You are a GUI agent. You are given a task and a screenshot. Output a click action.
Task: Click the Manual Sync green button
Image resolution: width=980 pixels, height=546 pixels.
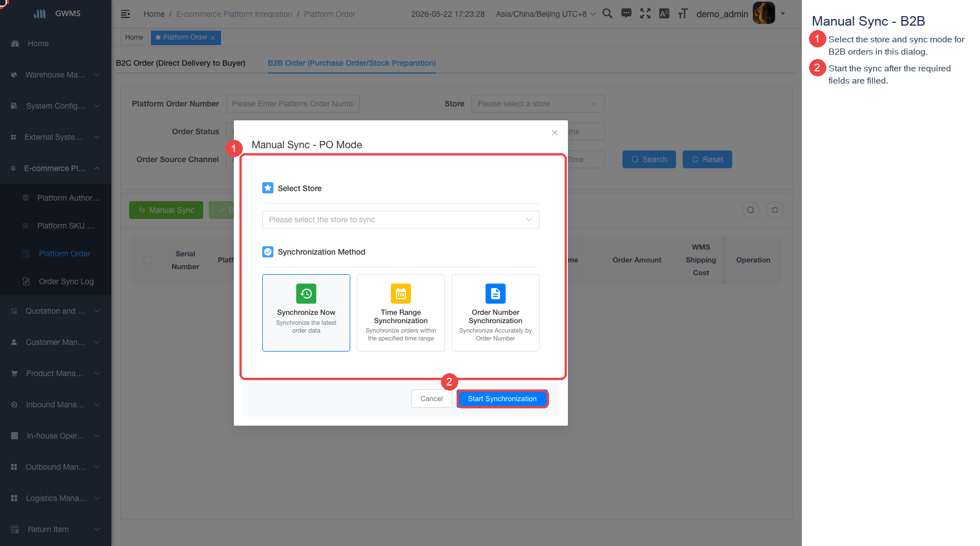click(x=166, y=210)
